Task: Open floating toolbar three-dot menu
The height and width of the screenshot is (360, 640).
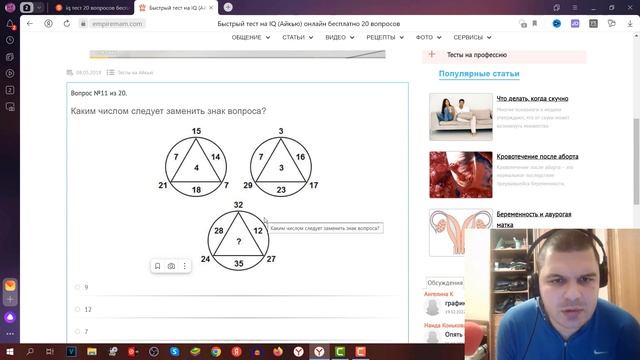Action: [184, 266]
